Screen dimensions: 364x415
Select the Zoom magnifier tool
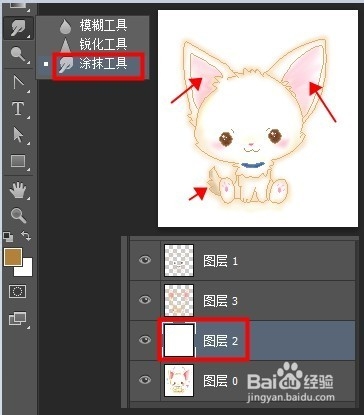(x=18, y=216)
